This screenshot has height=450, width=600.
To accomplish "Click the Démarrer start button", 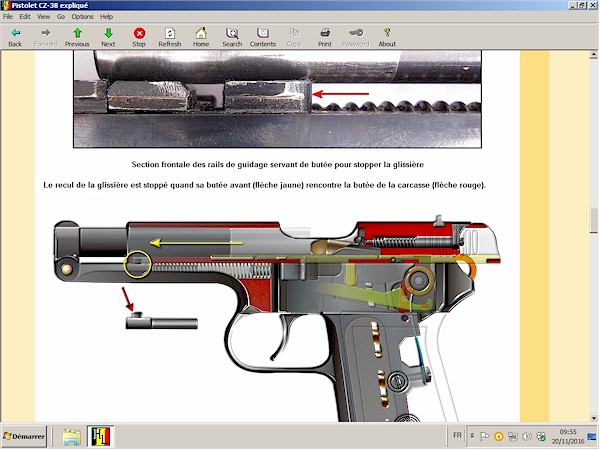I will pyautogui.click(x=24, y=436).
